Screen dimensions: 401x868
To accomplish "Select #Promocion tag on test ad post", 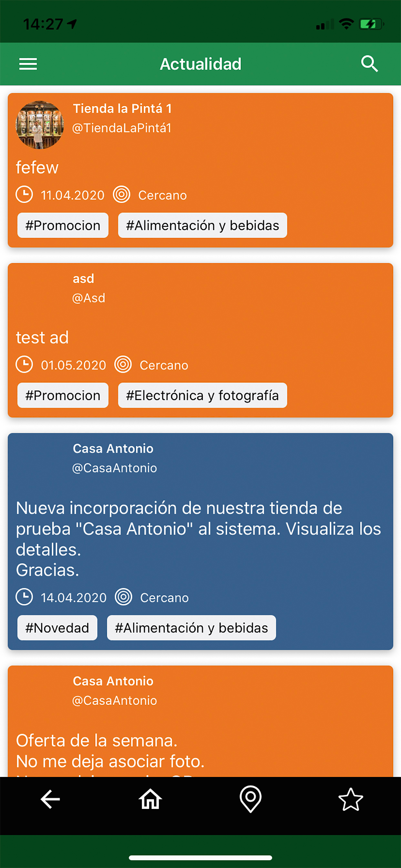I will 63,395.
